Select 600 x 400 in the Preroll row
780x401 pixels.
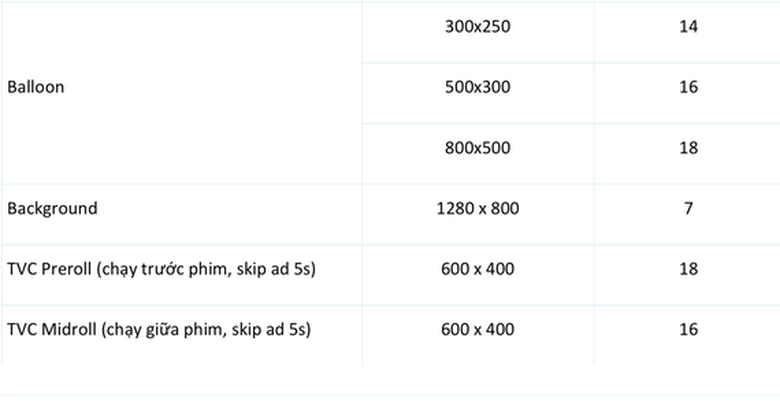(477, 269)
